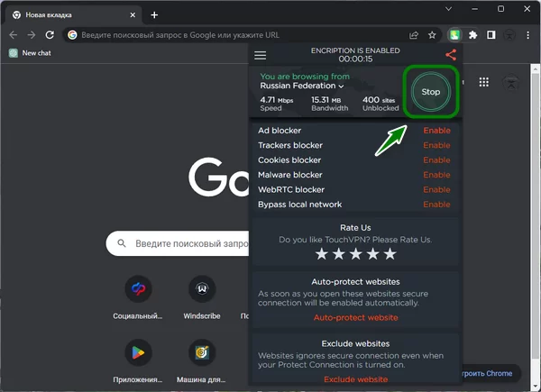Open the Chrome extensions puzzle icon
Viewport: 541px width, 392px height.
click(x=474, y=35)
